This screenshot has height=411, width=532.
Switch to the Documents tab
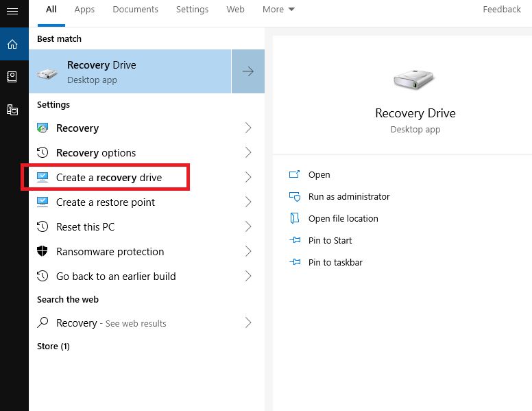pyautogui.click(x=135, y=10)
